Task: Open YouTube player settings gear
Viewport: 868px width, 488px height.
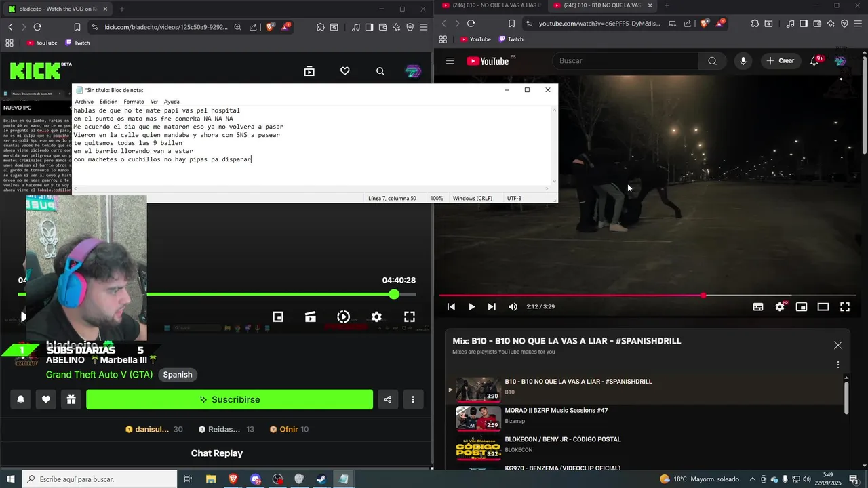Action: point(780,307)
